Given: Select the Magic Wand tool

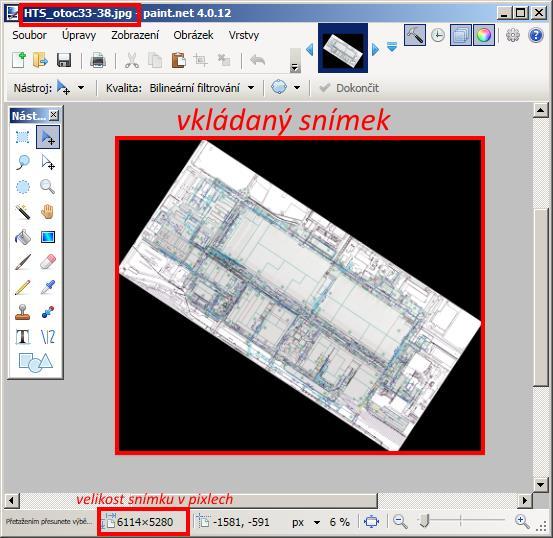Looking at the screenshot, I should coord(23,212).
